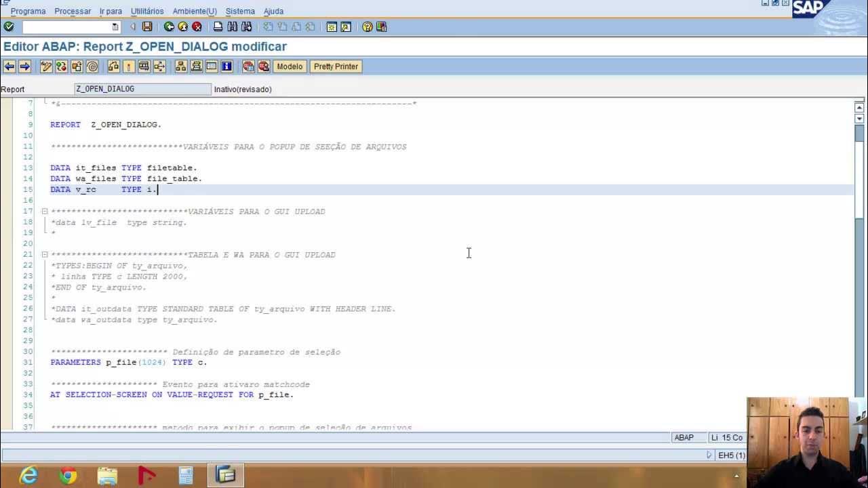Click the EH5 (1) system status field
This screenshot has width=868, height=488.
click(x=731, y=455)
